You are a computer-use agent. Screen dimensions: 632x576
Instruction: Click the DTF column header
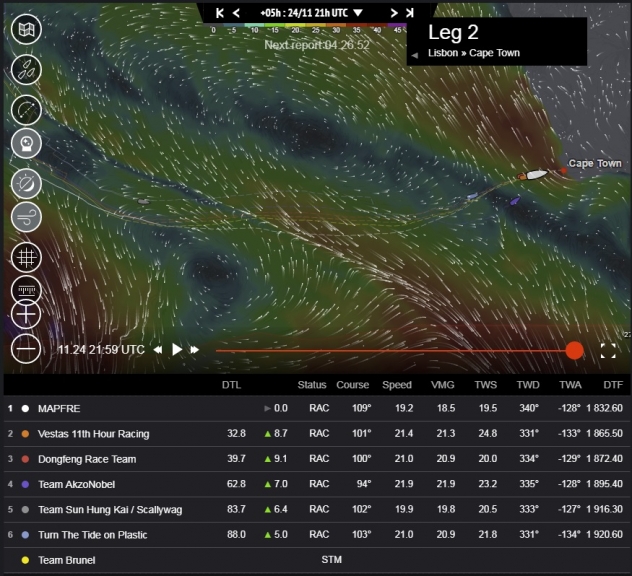click(613, 385)
